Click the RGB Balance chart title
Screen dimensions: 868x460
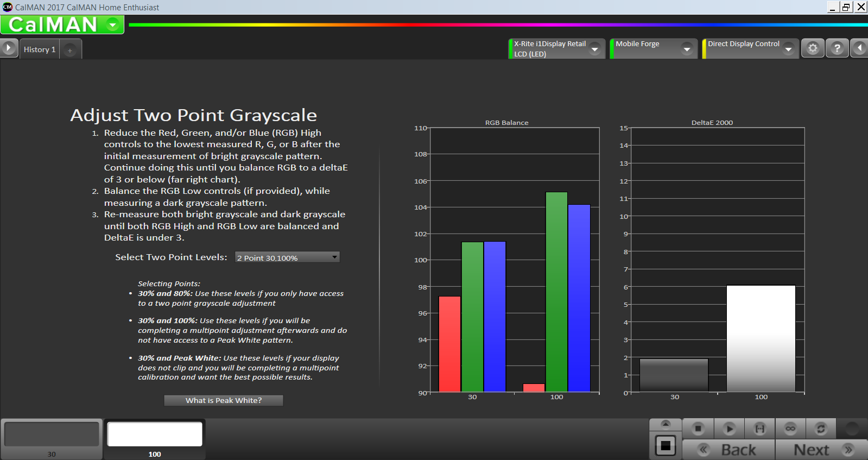[506, 123]
